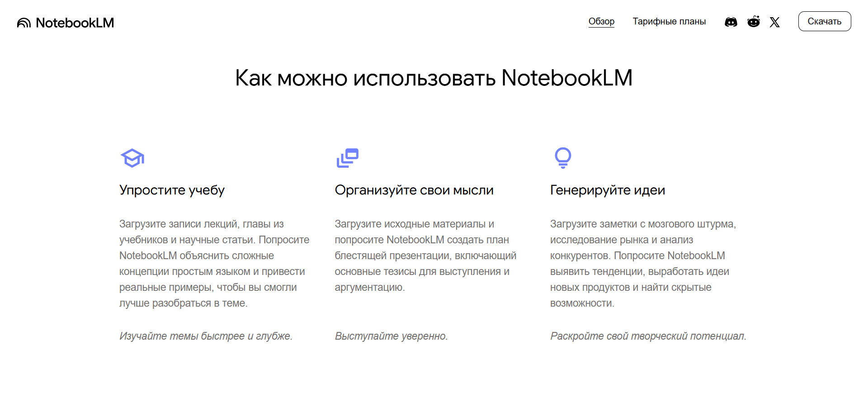868x393 pixels.
Task: Open the Reddit icon link
Action: [x=753, y=22]
